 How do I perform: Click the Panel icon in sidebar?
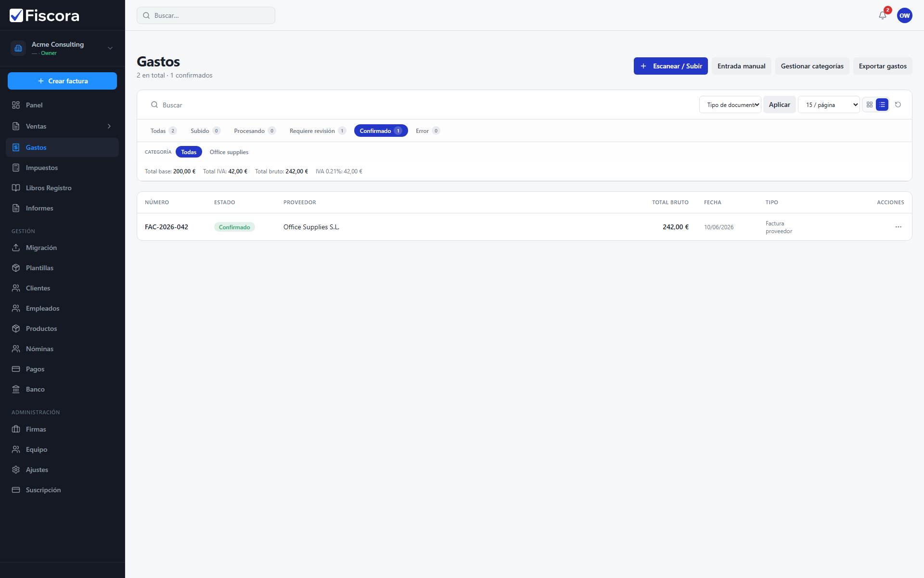tap(16, 105)
